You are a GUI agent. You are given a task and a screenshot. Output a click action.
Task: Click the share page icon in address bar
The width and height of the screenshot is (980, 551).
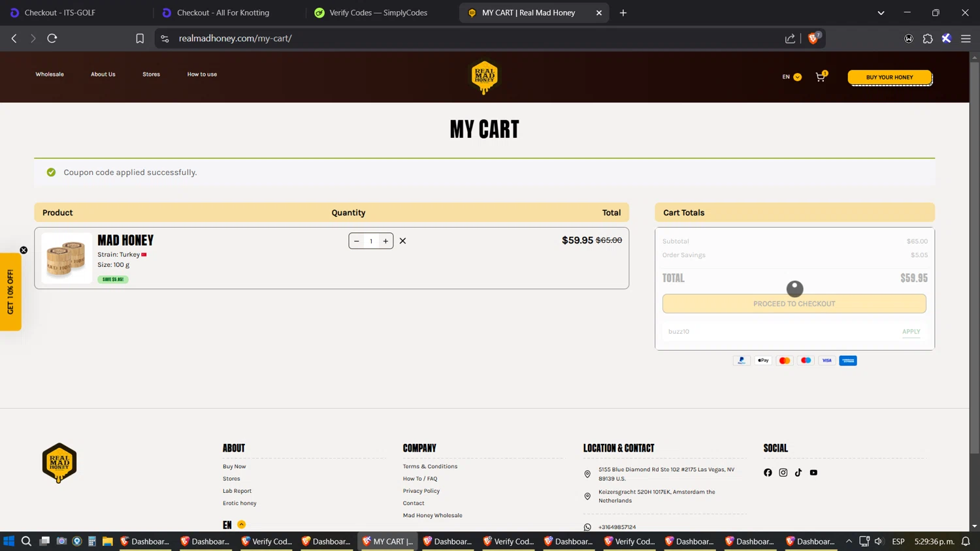click(790, 39)
